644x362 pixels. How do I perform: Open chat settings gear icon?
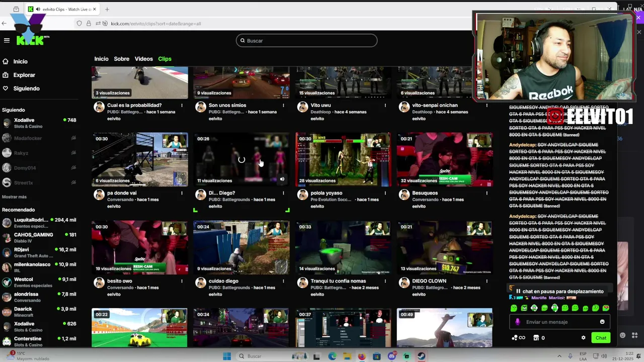click(x=583, y=338)
